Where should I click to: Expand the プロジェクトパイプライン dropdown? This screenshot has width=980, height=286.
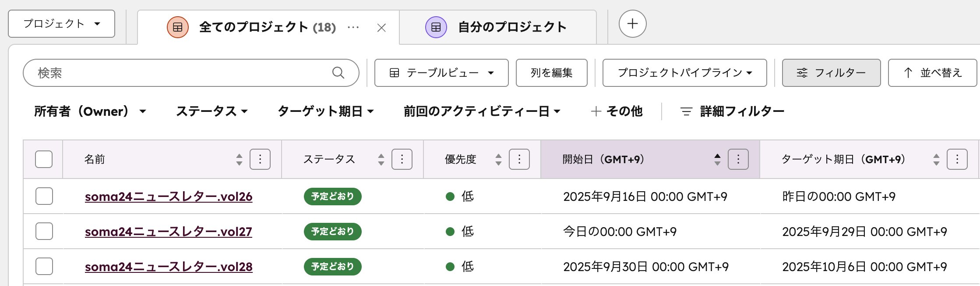[x=685, y=73]
